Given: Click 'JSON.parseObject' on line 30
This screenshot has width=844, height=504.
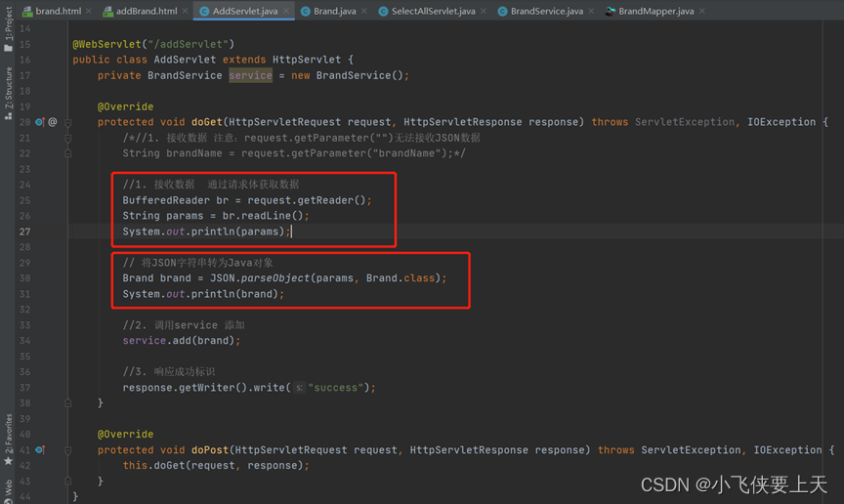Looking at the screenshot, I should (260, 278).
